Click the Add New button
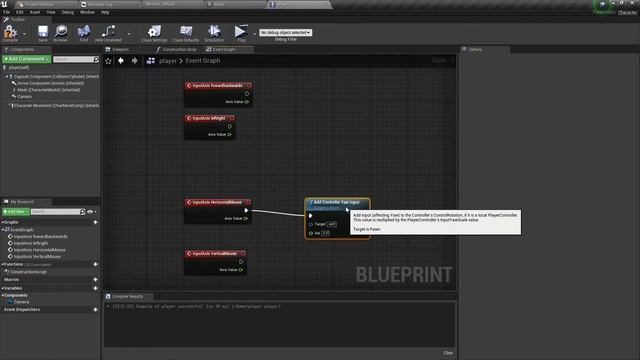This screenshot has height=360, width=640. coord(16,211)
